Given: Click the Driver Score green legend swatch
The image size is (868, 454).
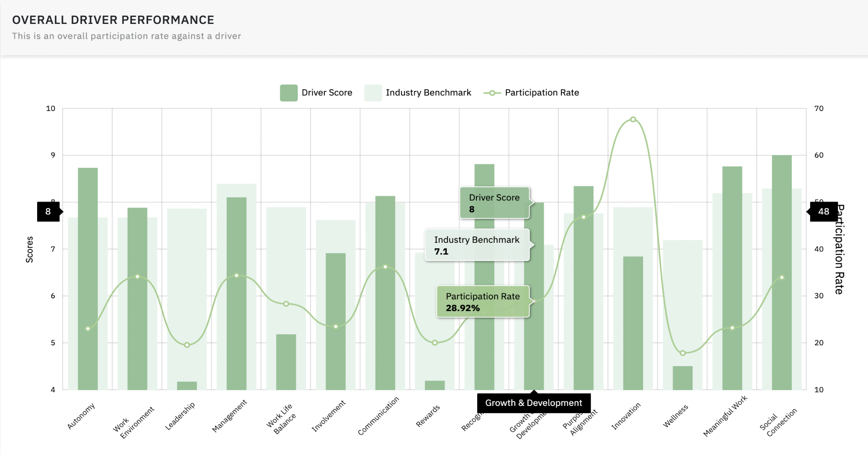Looking at the screenshot, I should pos(288,93).
